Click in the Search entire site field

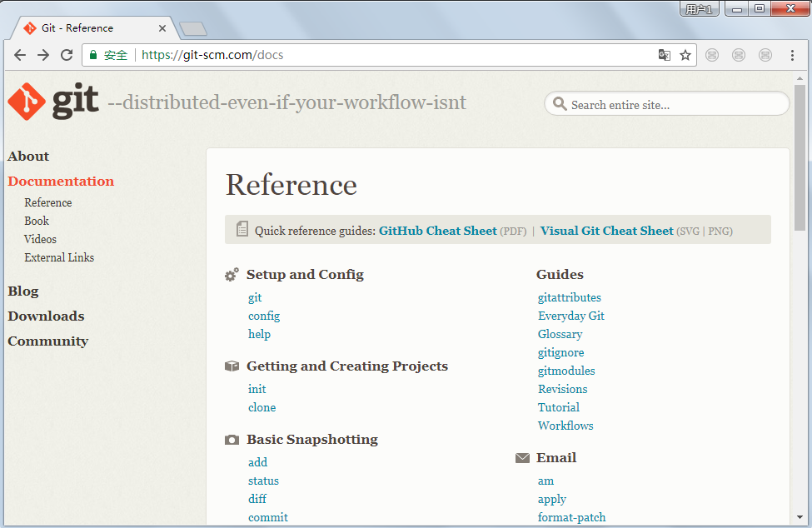pos(675,104)
